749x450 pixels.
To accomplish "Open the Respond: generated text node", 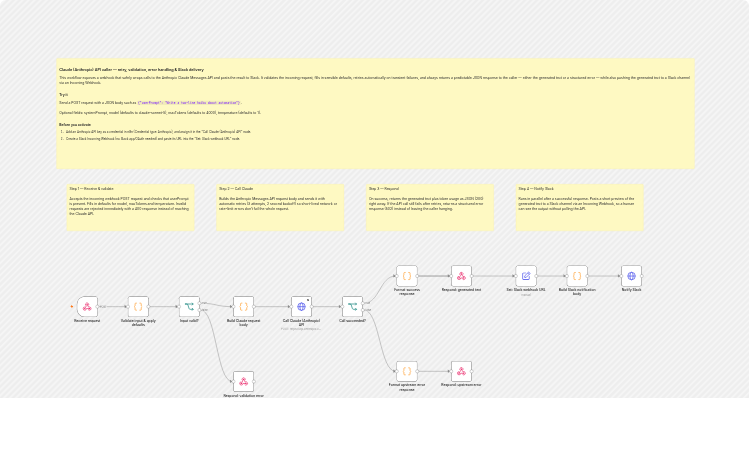I will (x=461, y=276).
